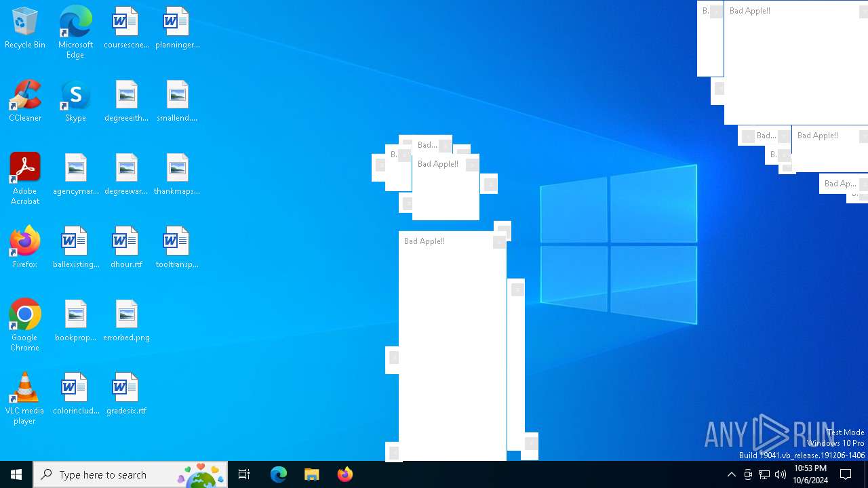Screen dimensions: 868x488
Task: Select the bookprop... image file
Action: point(75,321)
